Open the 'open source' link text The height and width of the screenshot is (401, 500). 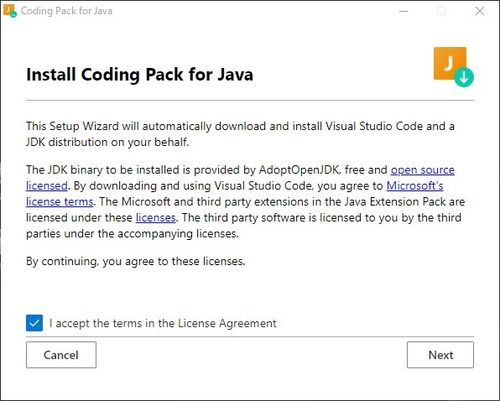(422, 170)
